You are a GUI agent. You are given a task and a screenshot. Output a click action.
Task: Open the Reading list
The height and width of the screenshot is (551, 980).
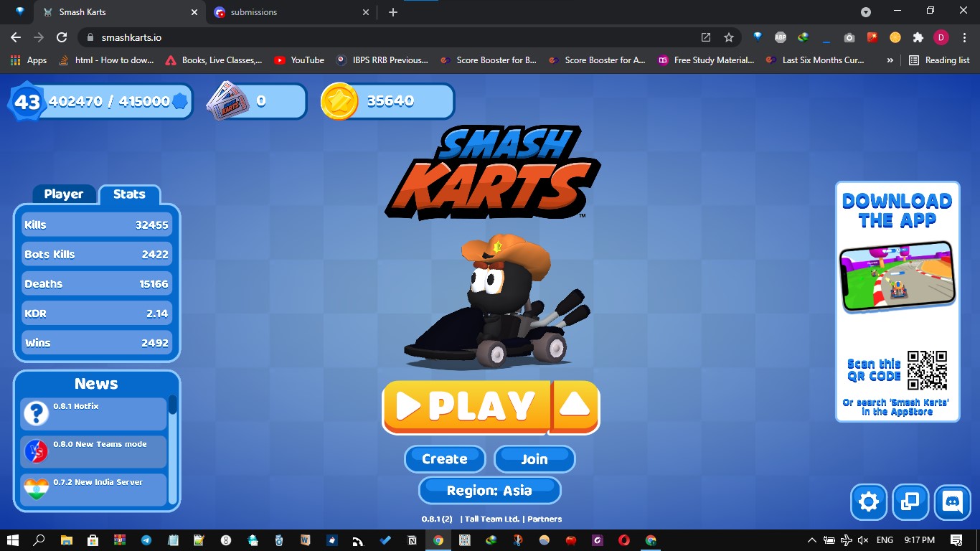click(939, 60)
